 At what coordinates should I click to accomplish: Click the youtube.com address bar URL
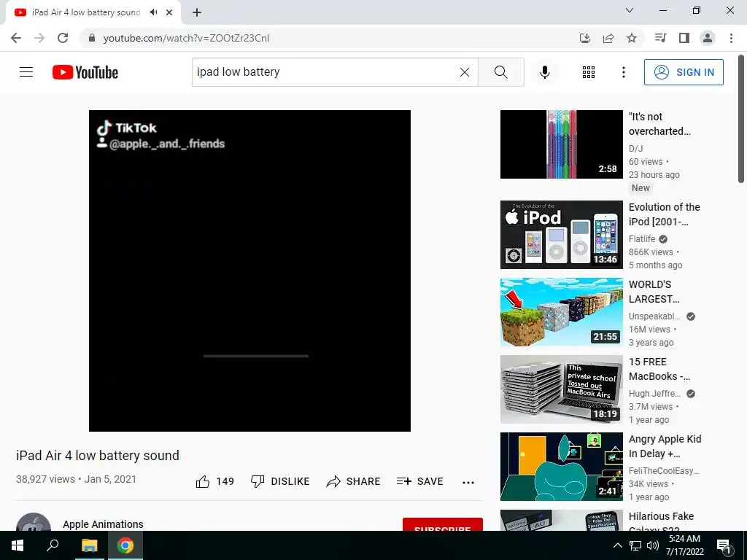pyautogui.click(x=186, y=38)
